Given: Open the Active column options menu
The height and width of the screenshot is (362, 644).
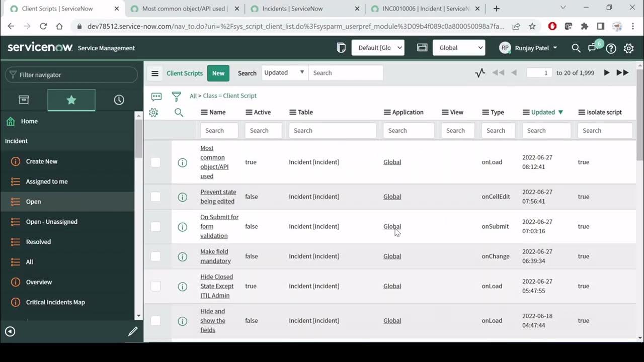Looking at the screenshot, I should click(249, 112).
